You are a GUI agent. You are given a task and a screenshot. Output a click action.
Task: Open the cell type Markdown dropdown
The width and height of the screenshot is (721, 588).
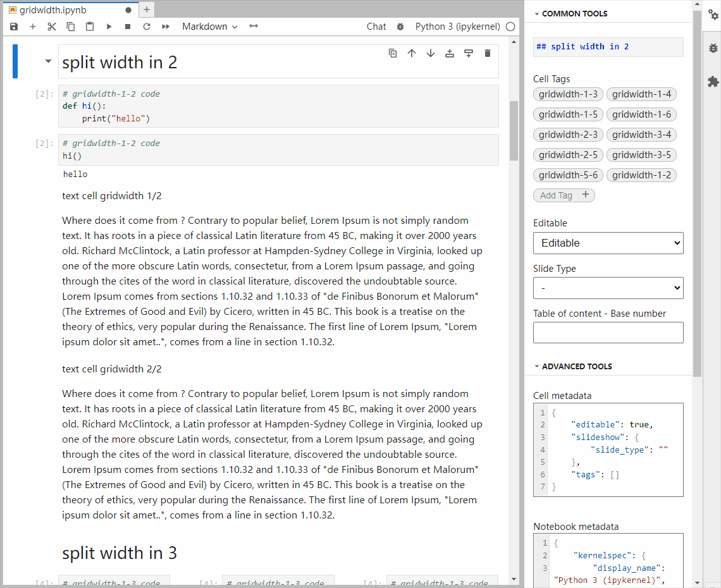210,27
